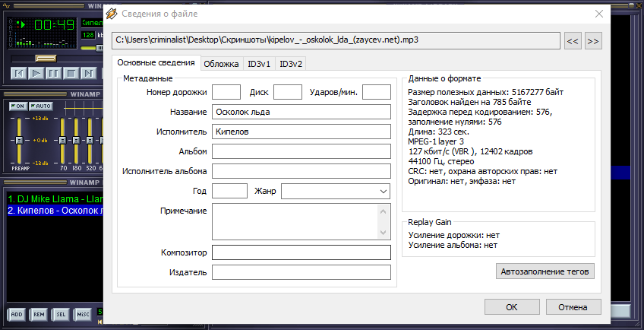Image resolution: width=644 pixels, height=330 pixels.
Task: Click the Альбом input field
Action: click(x=301, y=151)
